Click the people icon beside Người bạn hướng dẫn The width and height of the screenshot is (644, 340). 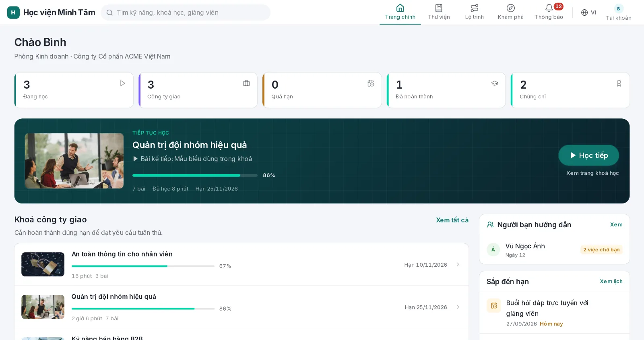490,225
